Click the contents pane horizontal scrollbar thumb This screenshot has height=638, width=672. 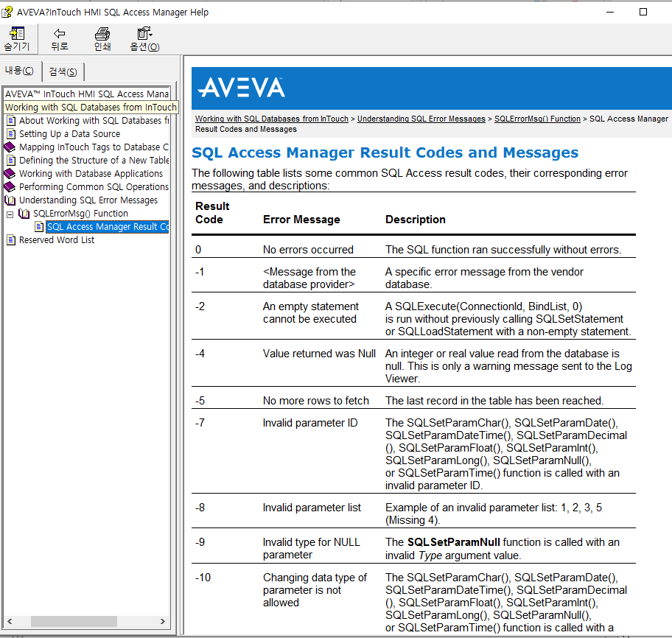coord(74,621)
